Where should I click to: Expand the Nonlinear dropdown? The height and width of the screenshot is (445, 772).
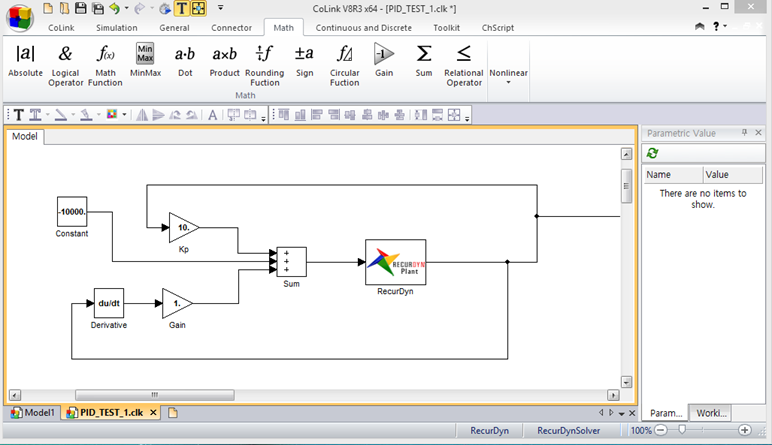(509, 77)
